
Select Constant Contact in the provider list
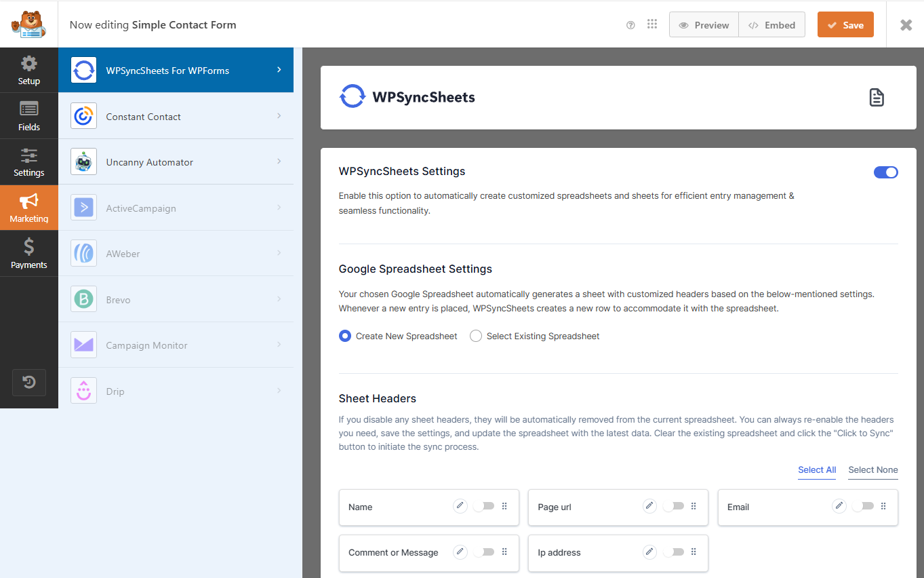[176, 116]
